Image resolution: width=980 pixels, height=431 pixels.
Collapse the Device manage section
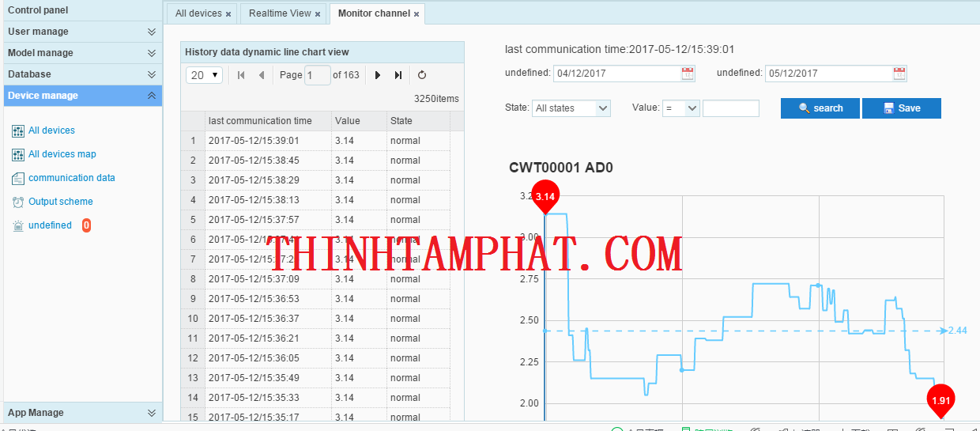click(x=152, y=96)
